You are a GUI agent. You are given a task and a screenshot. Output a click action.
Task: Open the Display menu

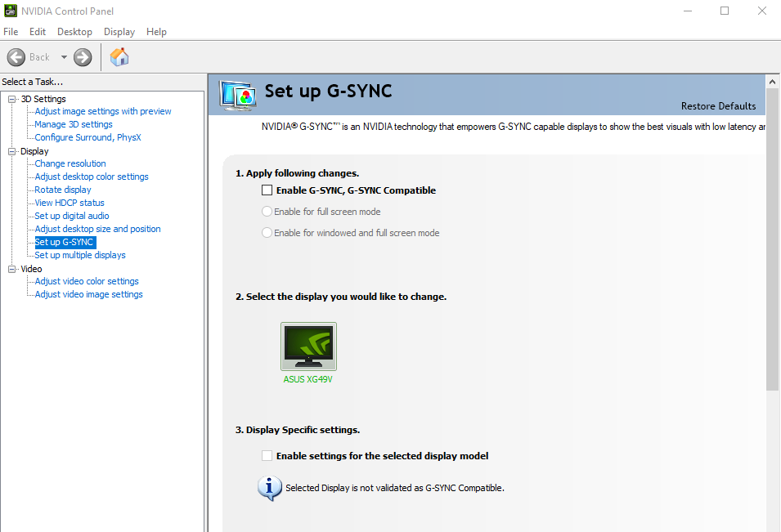click(x=119, y=31)
